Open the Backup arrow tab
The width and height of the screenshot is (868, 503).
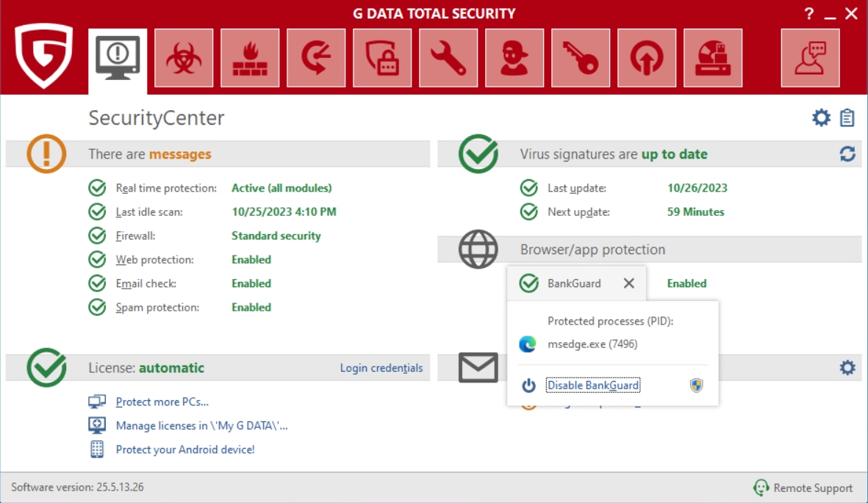(316, 58)
